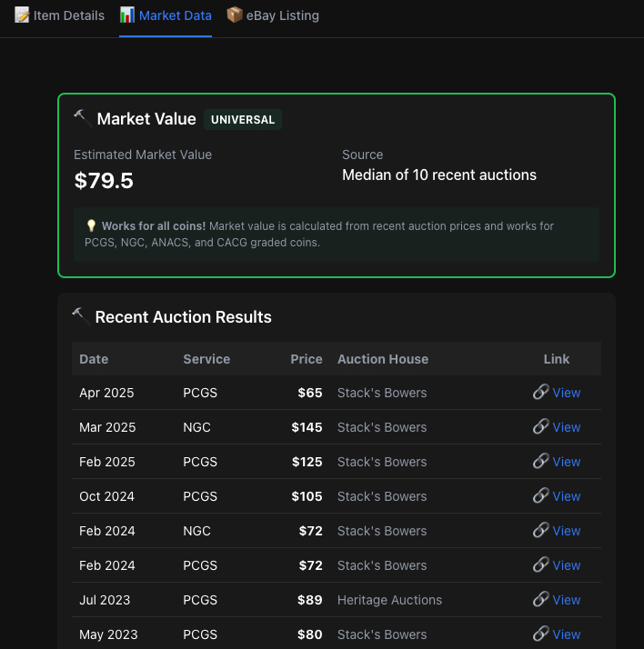Image resolution: width=644 pixels, height=649 pixels.
Task: View the Jul 2023 Heritage Auctions link
Action: coord(567,600)
